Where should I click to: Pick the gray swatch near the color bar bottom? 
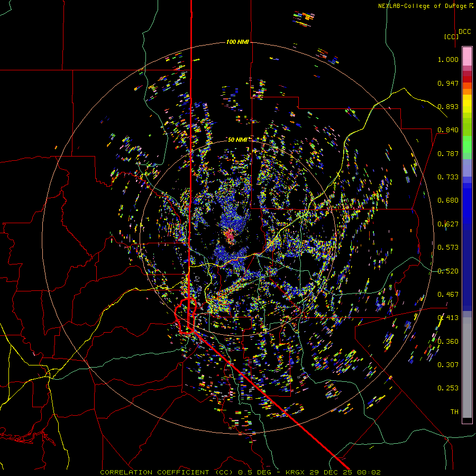click(467, 368)
